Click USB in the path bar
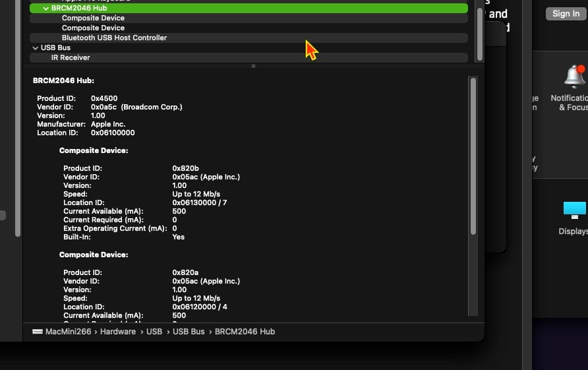The width and height of the screenshot is (588, 370). click(154, 332)
